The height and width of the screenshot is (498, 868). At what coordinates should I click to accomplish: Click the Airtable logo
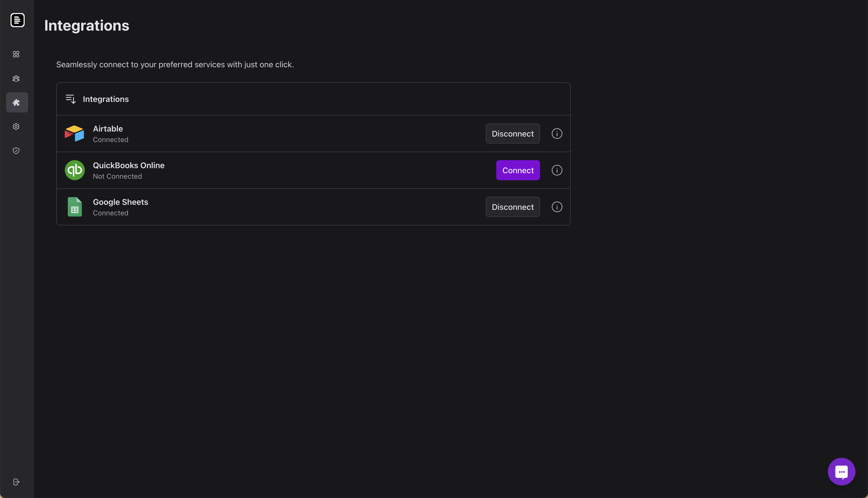(x=75, y=133)
